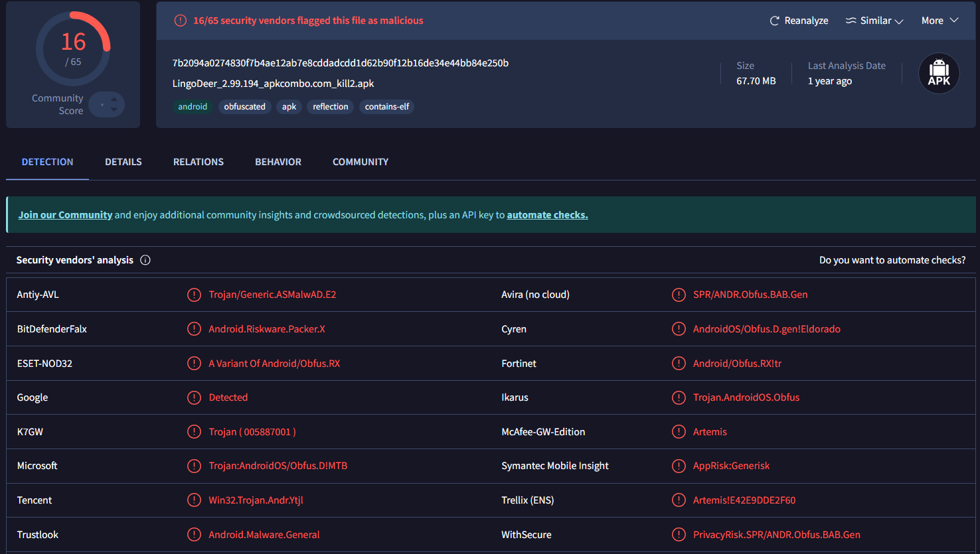Click the alert icon in Google row
The width and height of the screenshot is (980, 554).
coord(194,397)
